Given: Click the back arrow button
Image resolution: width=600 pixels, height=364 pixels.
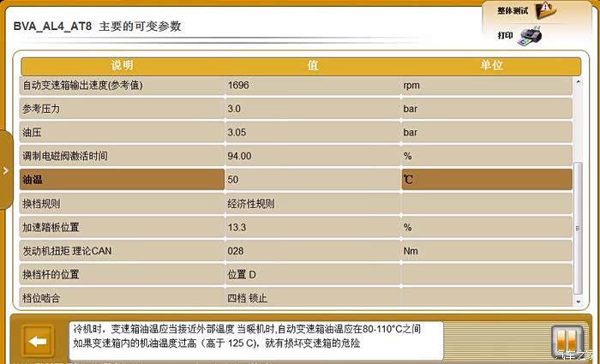Looking at the screenshot, I should coord(38,341).
